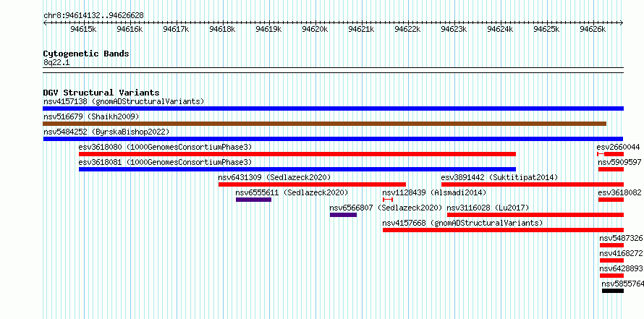This screenshot has width=644, height=319.
Task: Click the nsv5855764 text label
Action: point(622,284)
